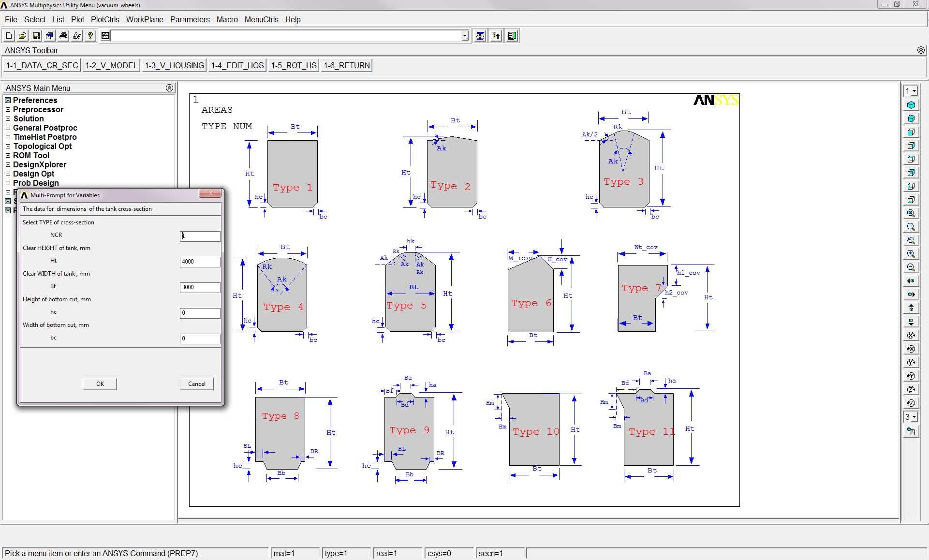The width and height of the screenshot is (929, 560).
Task: Rotate about +X using the X rotate icon
Action: click(911, 335)
